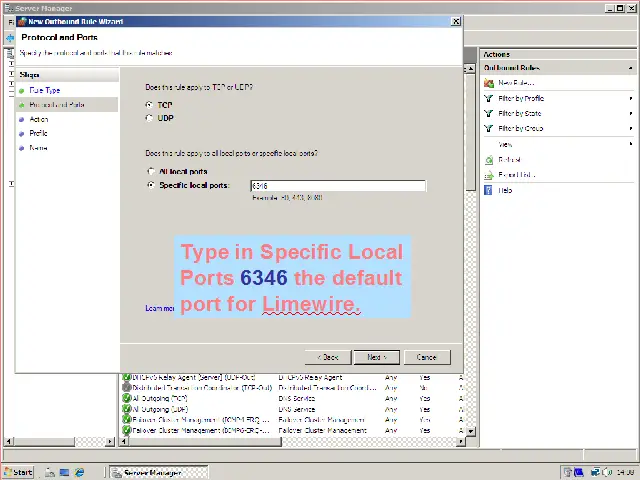This screenshot has width=640, height=480.
Task: Click the Help icon in Actions pane
Action: coord(488,190)
